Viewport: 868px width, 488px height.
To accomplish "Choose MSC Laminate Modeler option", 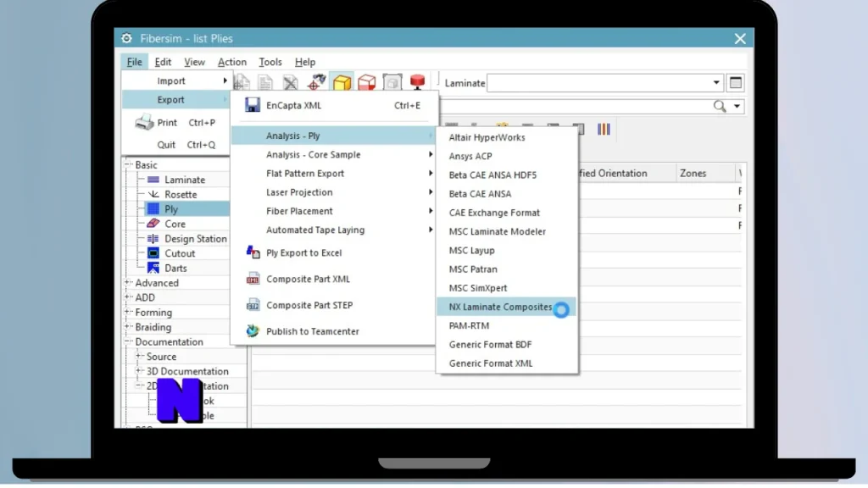I will point(507,231).
